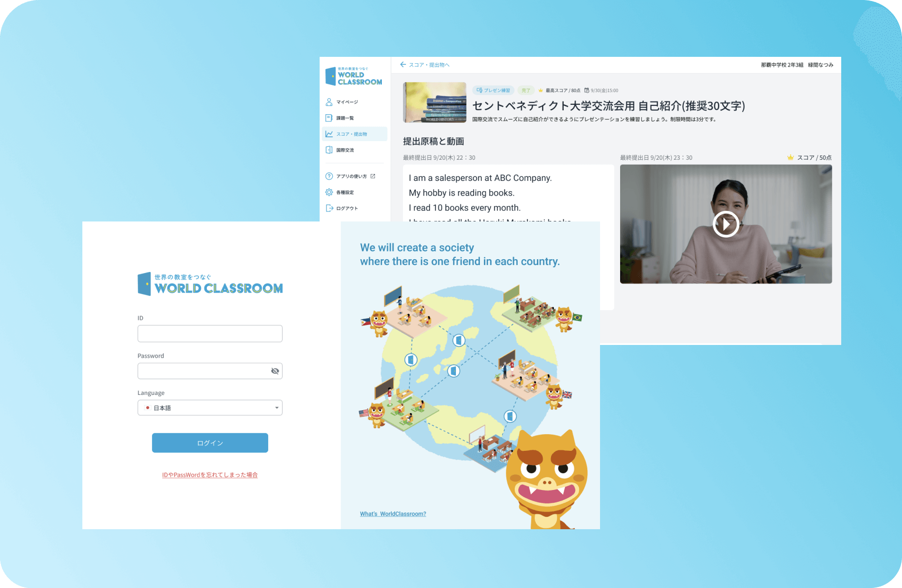Click the 提出原稿と動画 heading
The image size is (902, 588).
point(433,142)
